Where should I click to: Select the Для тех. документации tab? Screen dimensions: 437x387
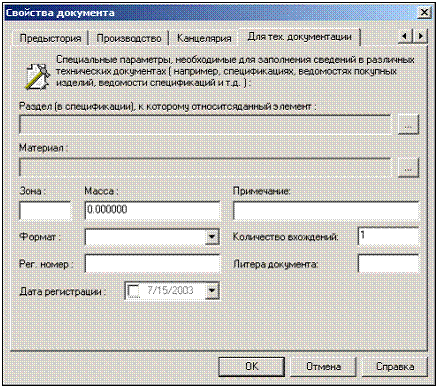tap(299, 37)
